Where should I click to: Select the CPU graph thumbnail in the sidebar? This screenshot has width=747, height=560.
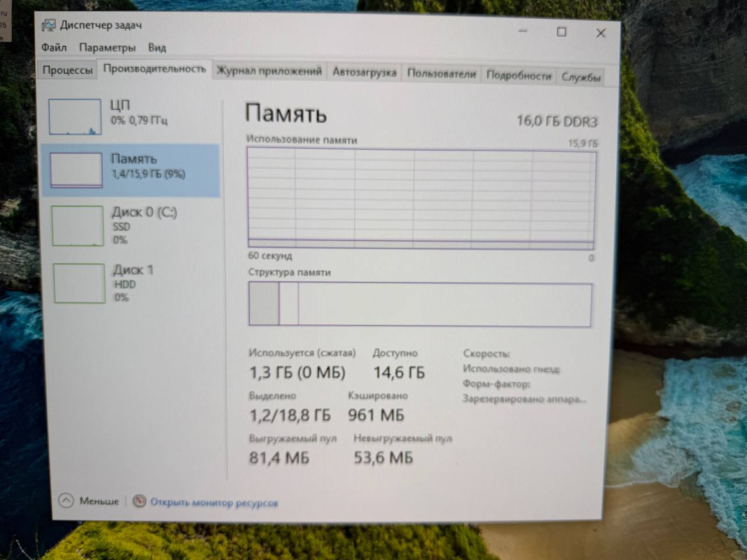click(76, 116)
